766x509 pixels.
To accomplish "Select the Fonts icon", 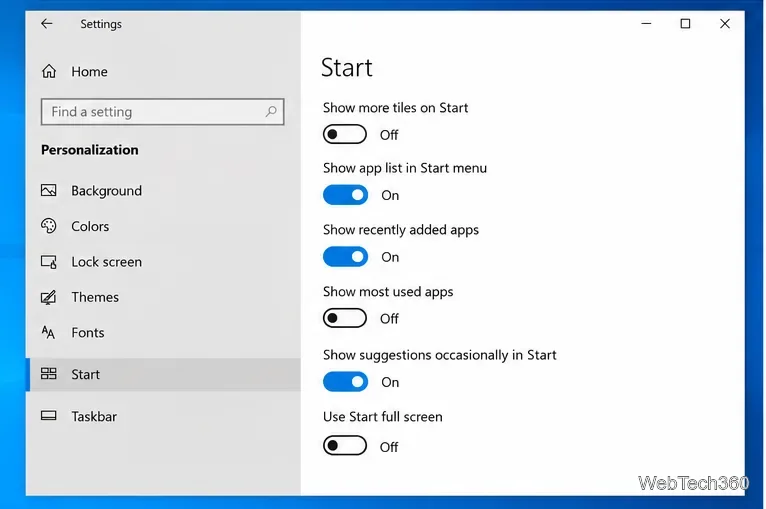I will pos(48,332).
